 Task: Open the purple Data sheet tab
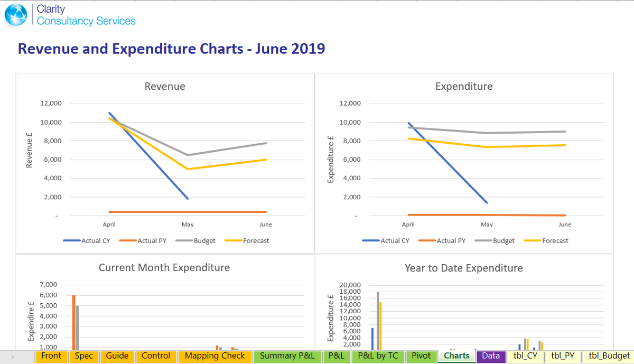pyautogui.click(x=491, y=356)
